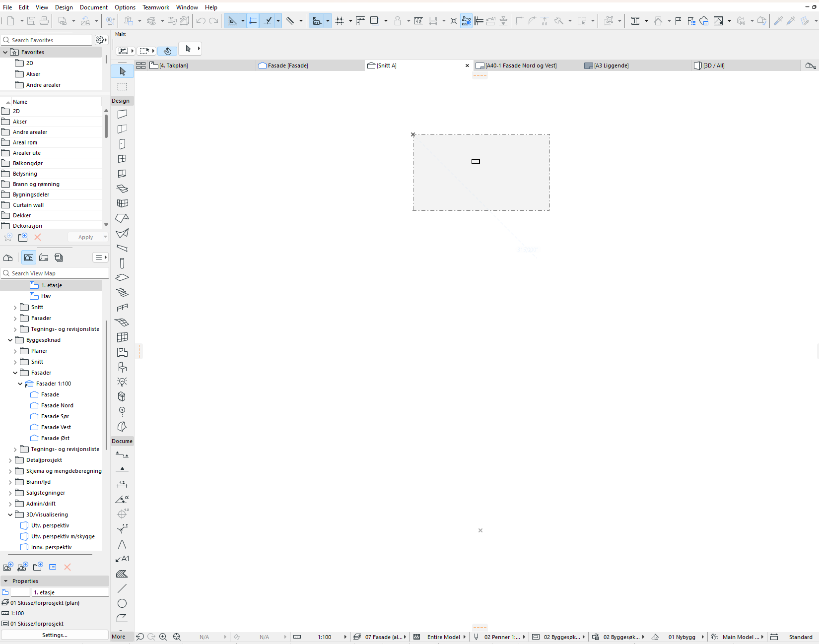Activate the Fill hatch tool

[x=122, y=574]
